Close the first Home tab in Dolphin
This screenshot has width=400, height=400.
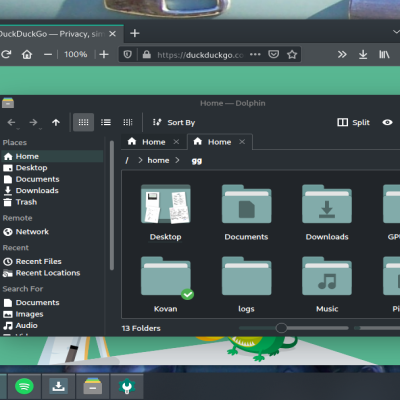pyautogui.click(x=176, y=142)
